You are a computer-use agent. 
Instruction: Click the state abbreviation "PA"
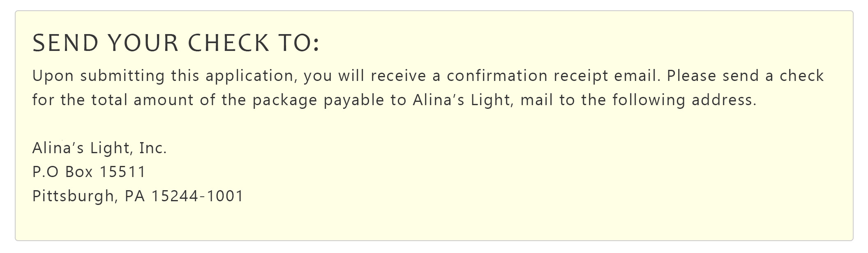(135, 196)
